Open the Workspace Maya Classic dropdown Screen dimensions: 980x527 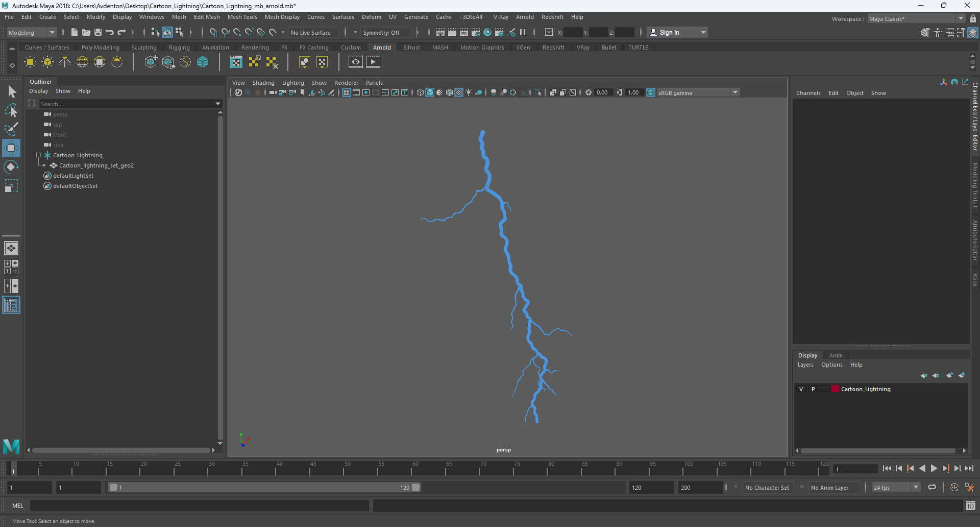coord(916,19)
